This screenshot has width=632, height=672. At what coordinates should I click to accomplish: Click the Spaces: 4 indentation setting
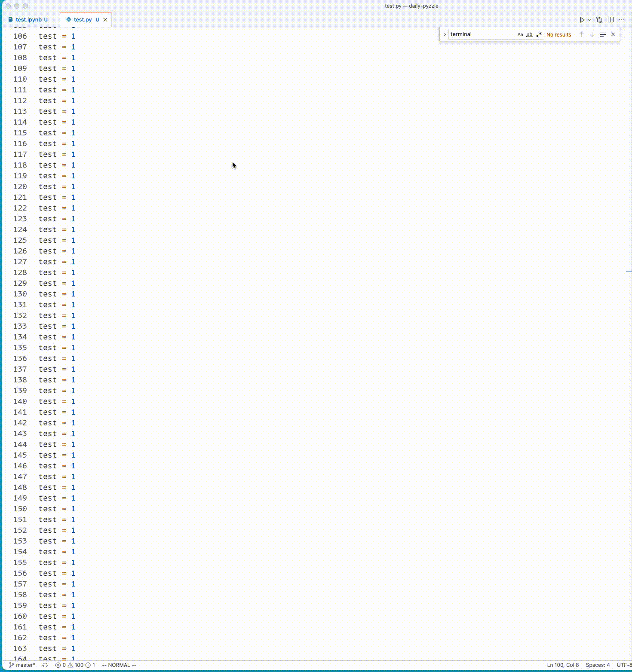click(596, 665)
